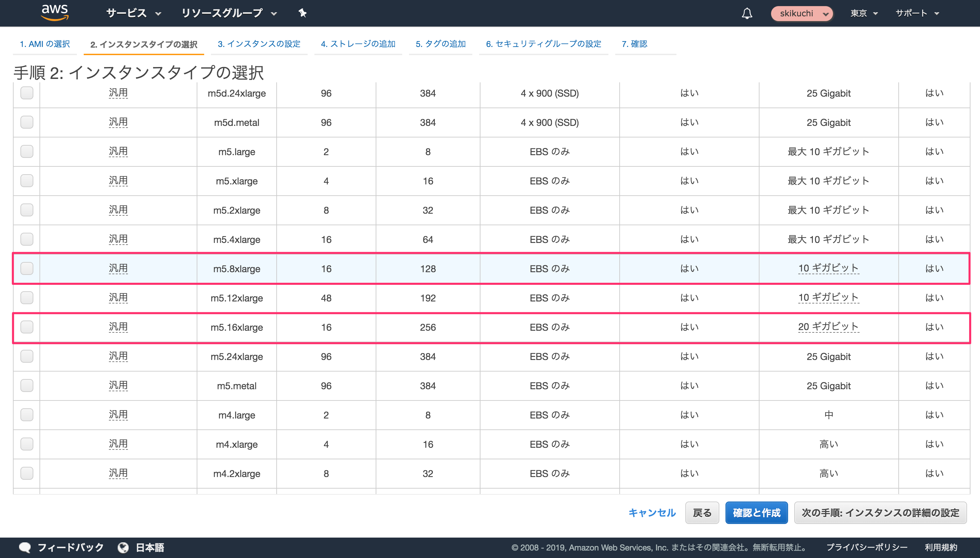The height and width of the screenshot is (558, 980).
Task: Check the m5.24xlarge row checkbox
Action: coord(27,356)
